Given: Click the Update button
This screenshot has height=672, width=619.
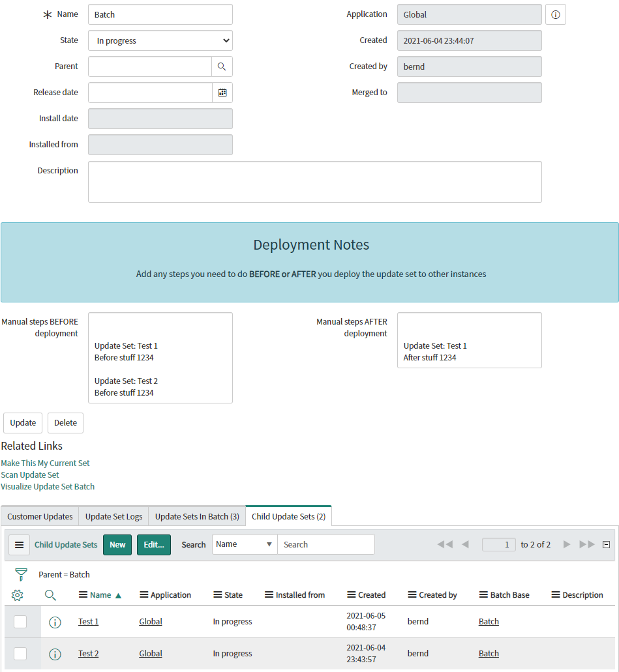Looking at the screenshot, I should tap(23, 423).
